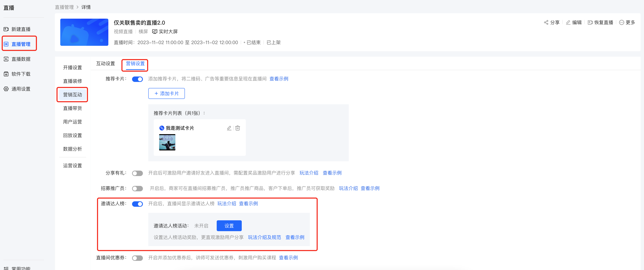Switch to the 互动设置 tab

[x=105, y=64]
